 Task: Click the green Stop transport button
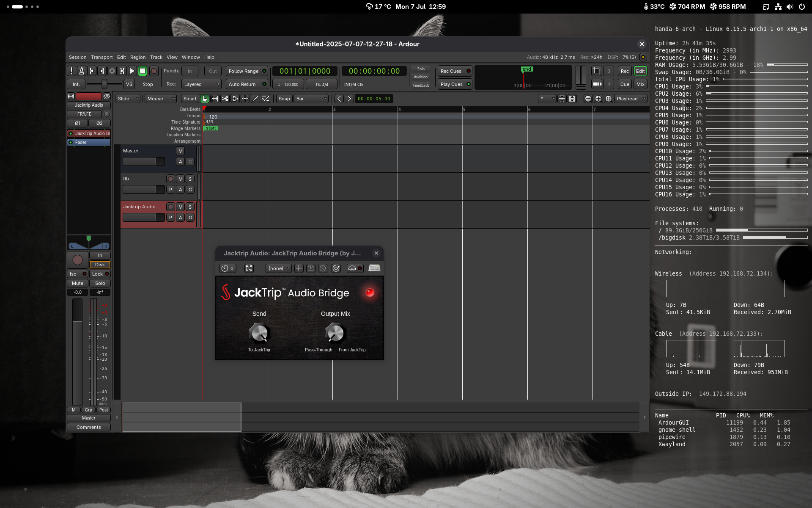(x=143, y=71)
